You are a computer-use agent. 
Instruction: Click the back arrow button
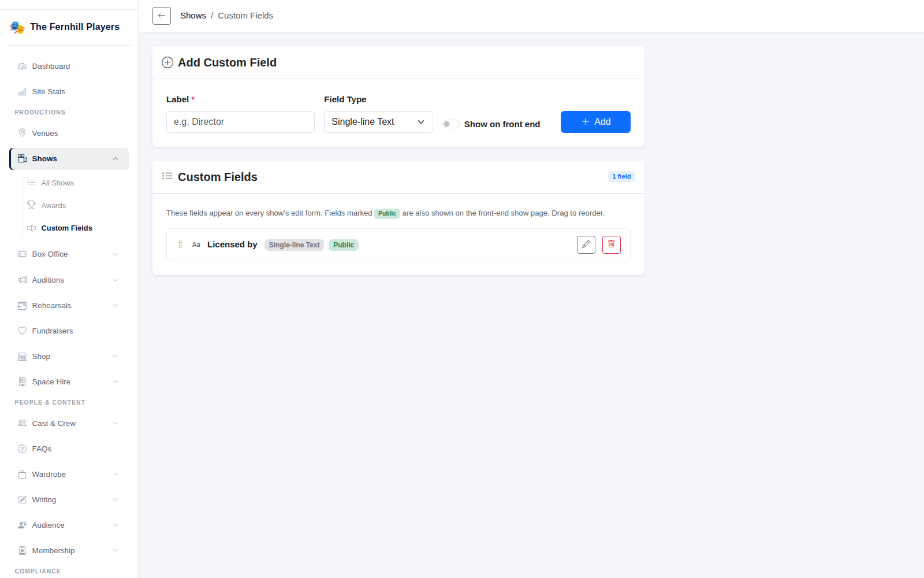click(162, 16)
